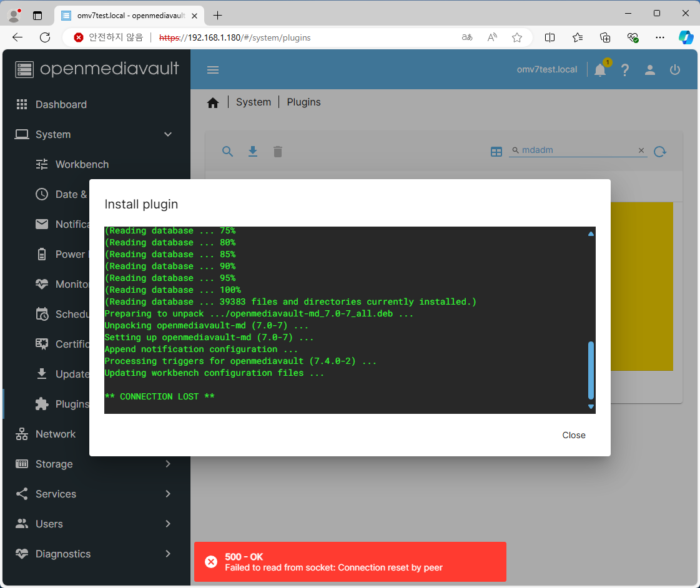Screen dimensions: 700x588
Task: Click the install plugin download icon
Action: point(253,152)
